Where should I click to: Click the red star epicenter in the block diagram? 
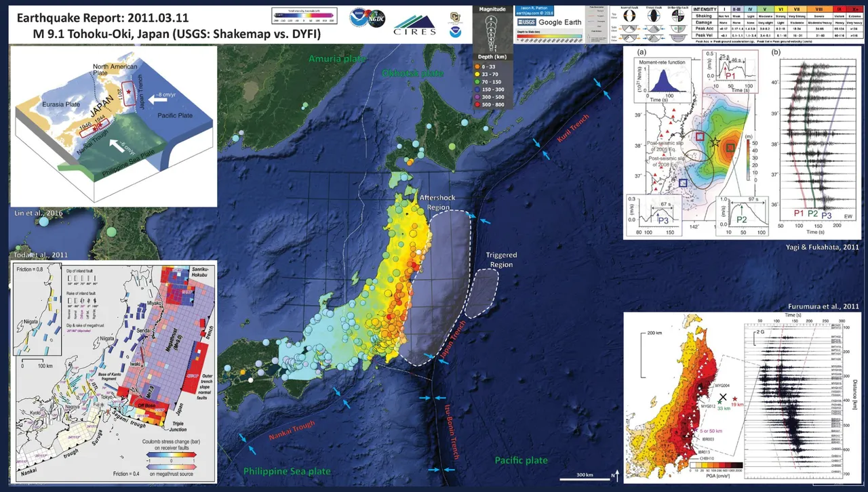point(128,90)
